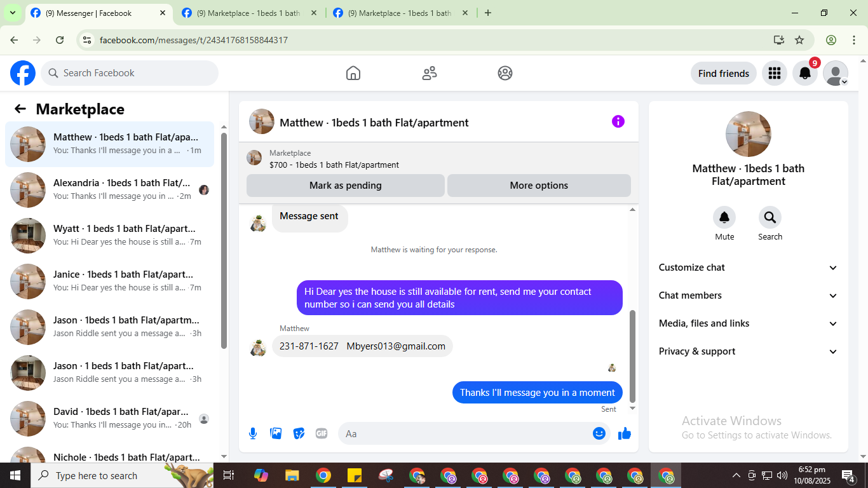Open Alexandria's conversation in the list

coord(109,190)
